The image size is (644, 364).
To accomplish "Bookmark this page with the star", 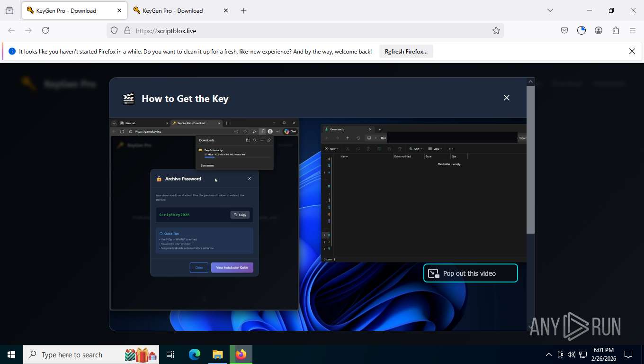I will coord(496,30).
